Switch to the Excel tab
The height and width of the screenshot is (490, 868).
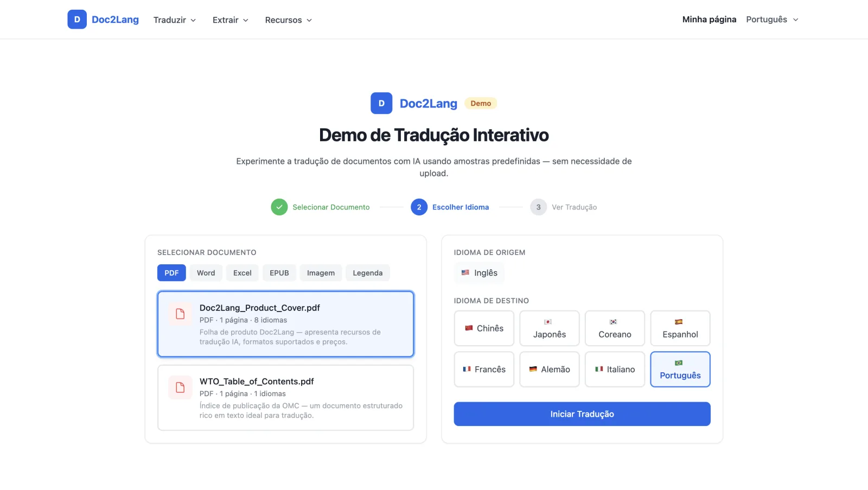click(x=242, y=273)
